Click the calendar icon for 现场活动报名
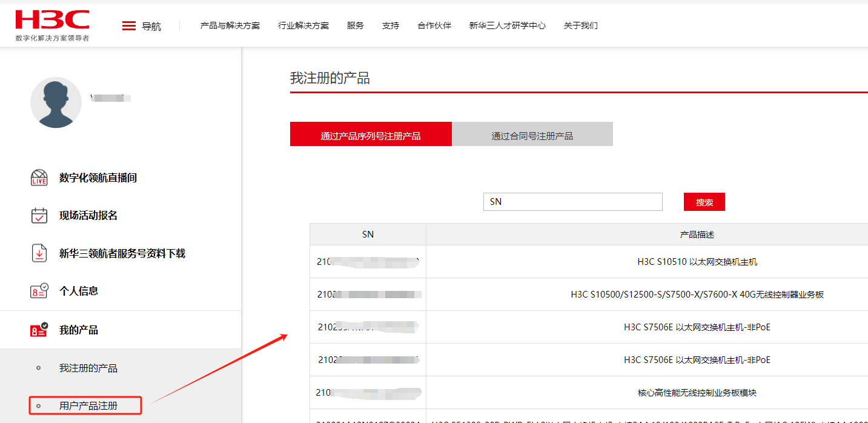 [x=39, y=215]
